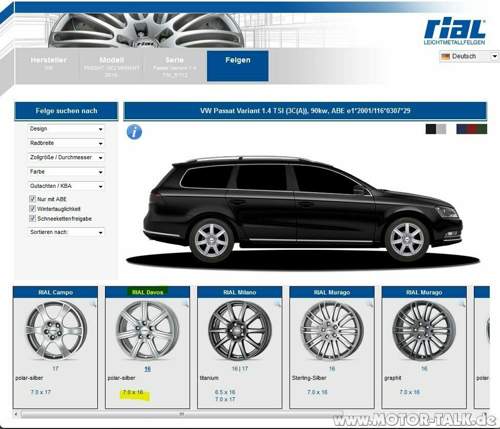Click 7.0 x 16 link on Sterling-Silber Murago

pos(317,392)
